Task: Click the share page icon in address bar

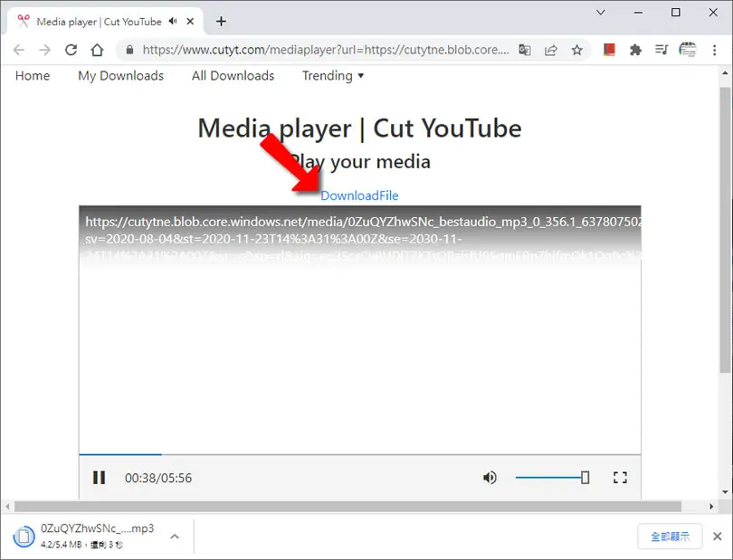Action: pyautogui.click(x=551, y=50)
